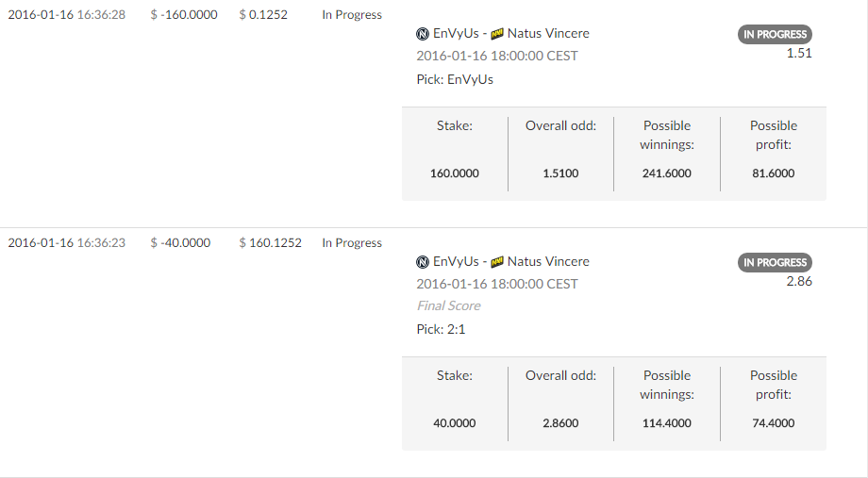Click the Natus Vincere logo in first bet
Image resolution: width=868 pixels, height=478 pixels.
(x=497, y=34)
